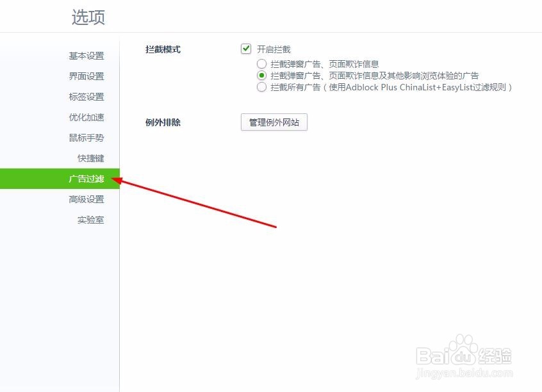Go to 标签设置 in the sidebar
This screenshot has width=542, height=392.
tap(86, 97)
